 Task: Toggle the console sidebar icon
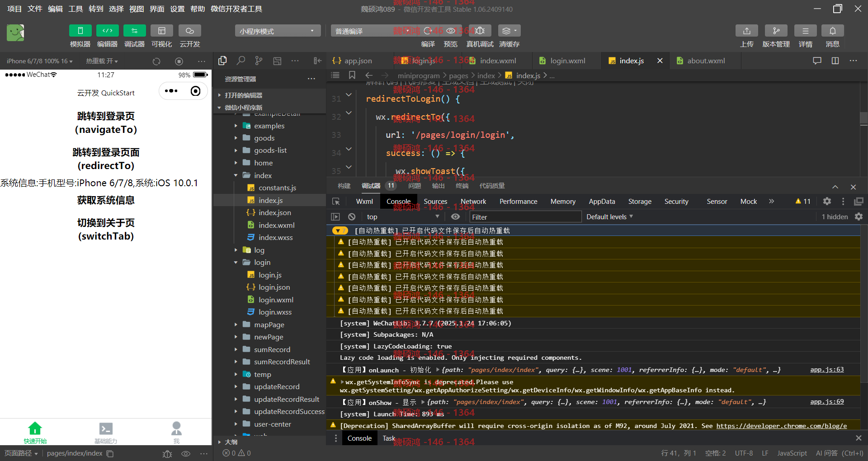coord(335,217)
